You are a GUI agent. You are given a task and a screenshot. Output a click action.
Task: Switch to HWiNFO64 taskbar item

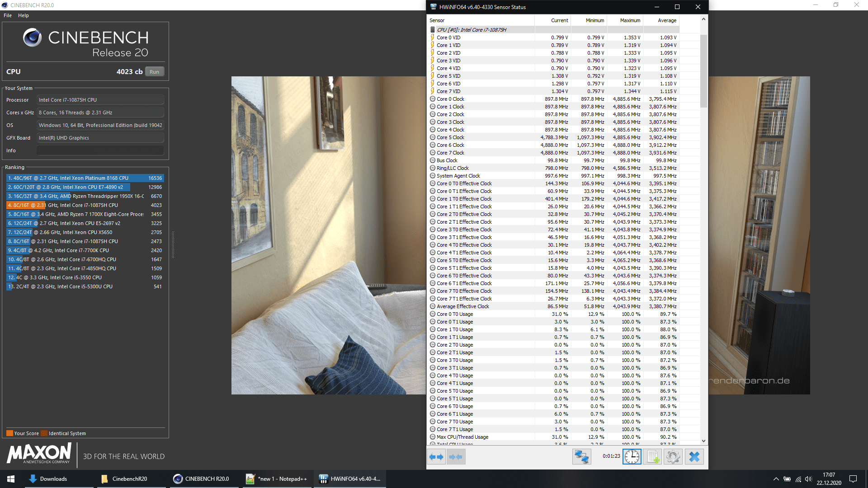pos(350,479)
